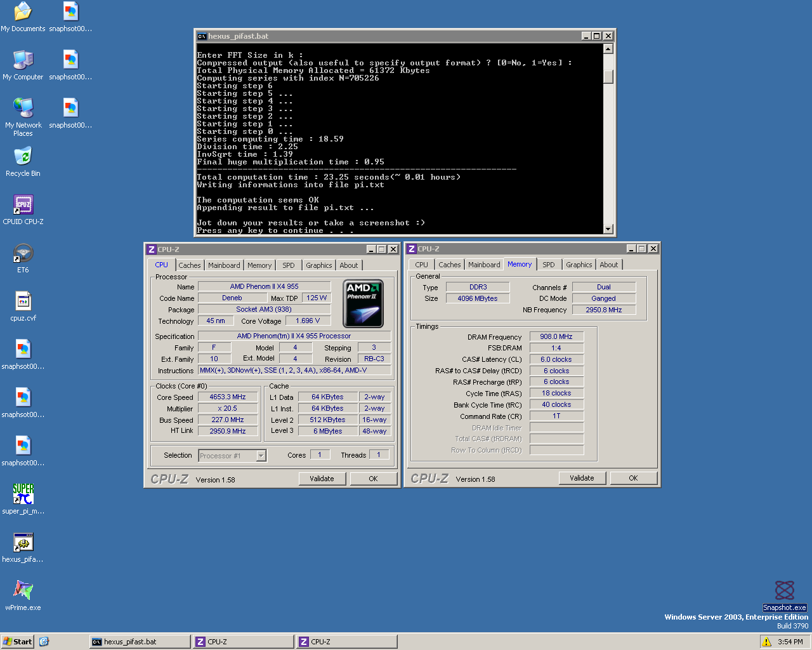Select the cpuz.cvf file icon

coord(23,306)
